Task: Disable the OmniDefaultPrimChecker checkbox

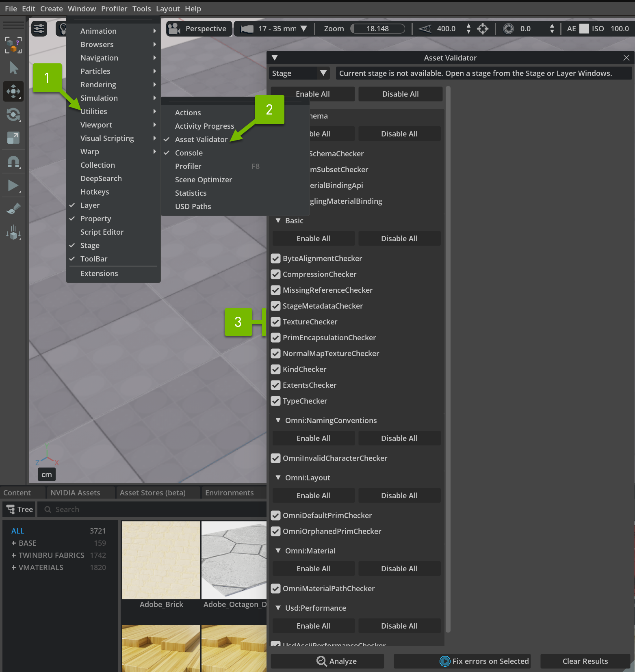Action: tap(276, 516)
